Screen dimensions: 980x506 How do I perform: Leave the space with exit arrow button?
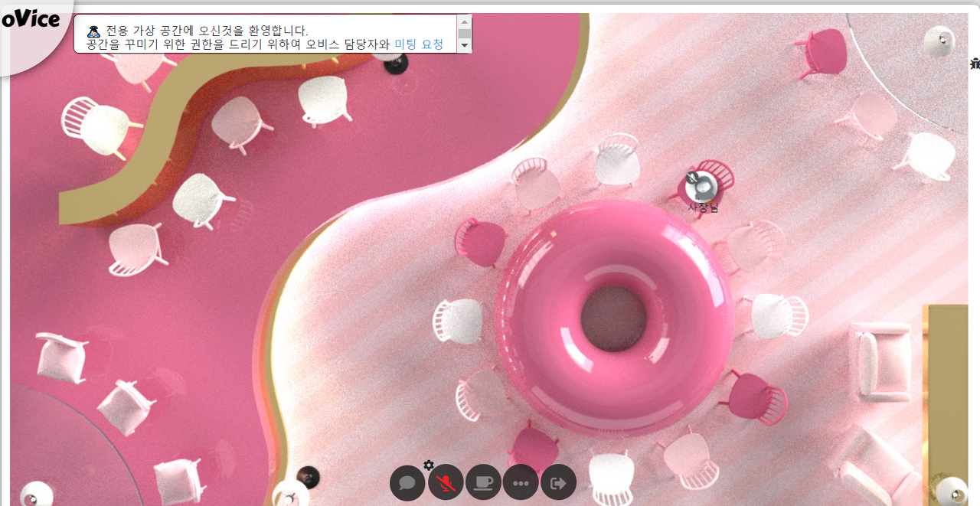558,483
